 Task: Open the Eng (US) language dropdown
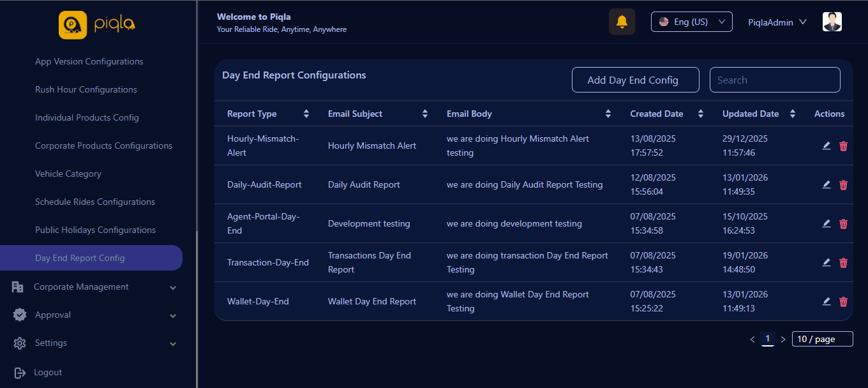coord(691,22)
